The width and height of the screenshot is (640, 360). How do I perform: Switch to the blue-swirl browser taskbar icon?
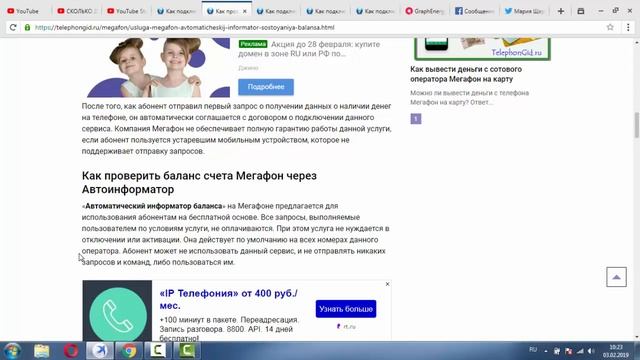[x=100, y=351]
